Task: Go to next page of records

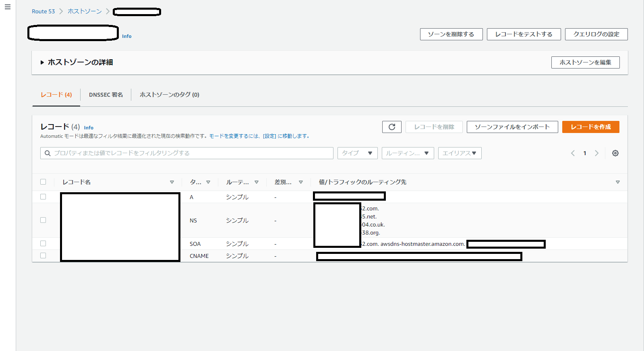Action: click(x=597, y=153)
